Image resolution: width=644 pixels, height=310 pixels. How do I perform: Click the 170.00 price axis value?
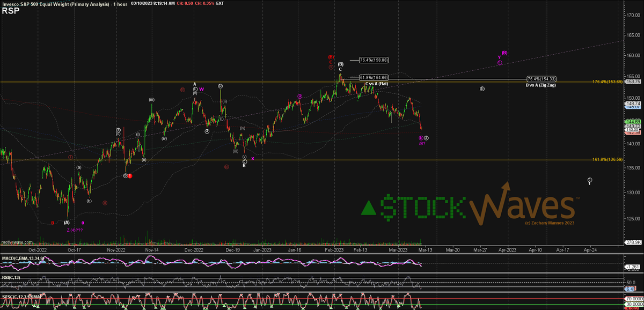[x=633, y=15]
